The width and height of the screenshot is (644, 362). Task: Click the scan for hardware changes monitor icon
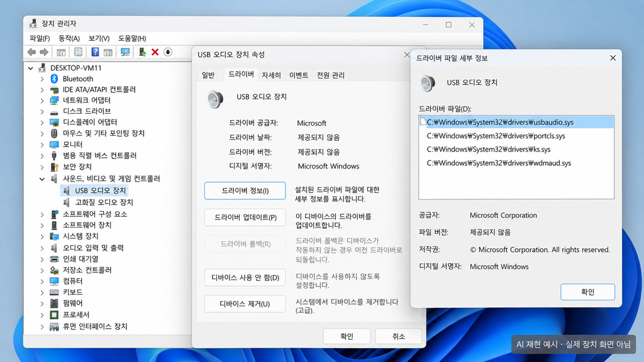(x=125, y=52)
